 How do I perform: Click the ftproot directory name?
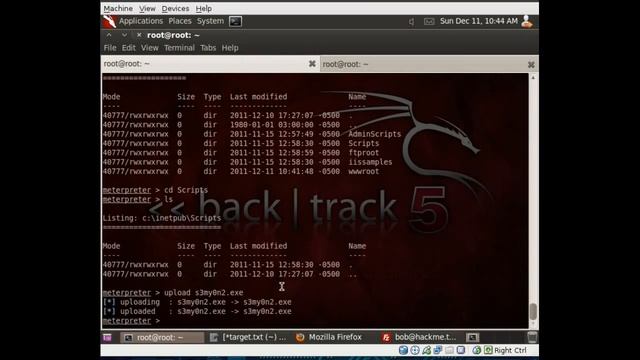tap(363, 153)
